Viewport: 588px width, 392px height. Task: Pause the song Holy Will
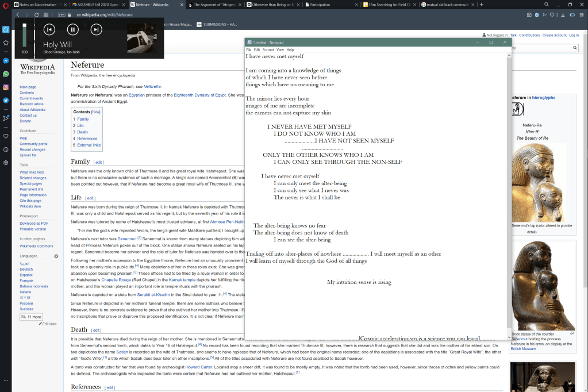pos(72,29)
